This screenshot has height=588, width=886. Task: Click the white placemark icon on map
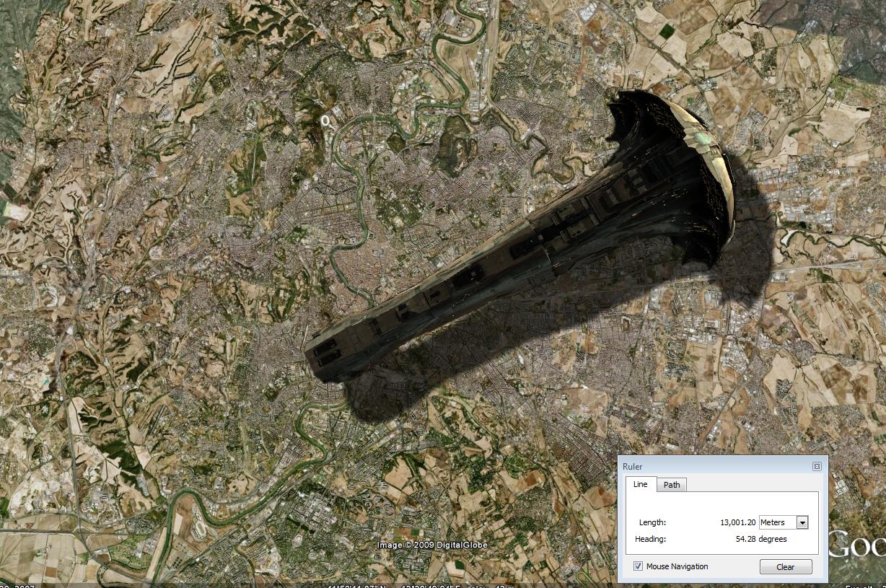(327, 122)
